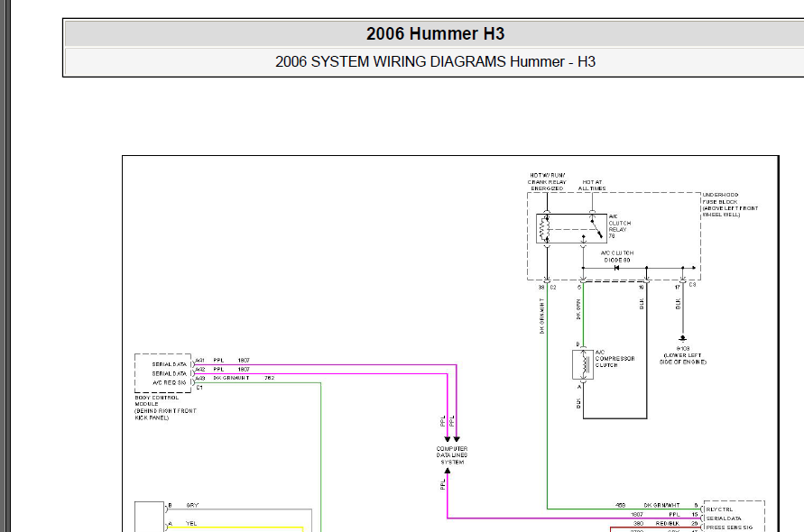Click the A/C Clutch Diode symbol
This screenshot has height=532, width=804.
coord(616,268)
